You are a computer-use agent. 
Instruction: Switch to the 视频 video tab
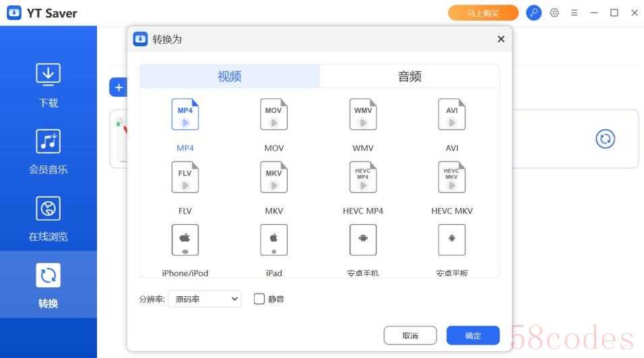tap(230, 76)
